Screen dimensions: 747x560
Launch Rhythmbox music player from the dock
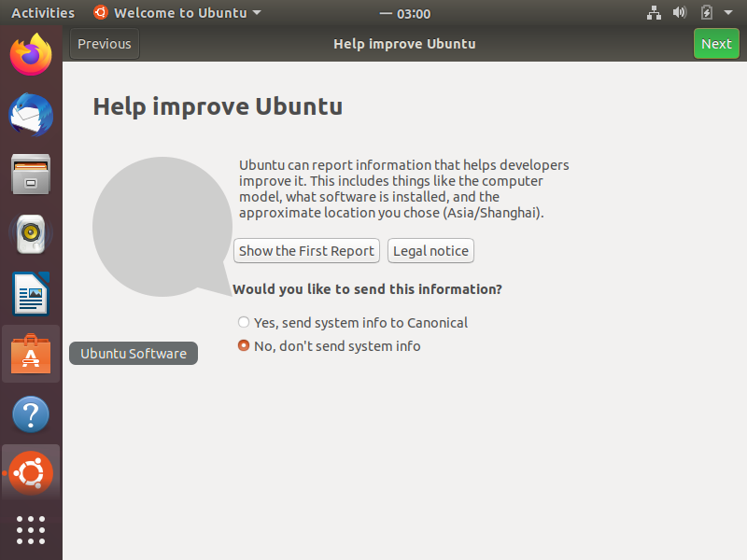(31, 234)
